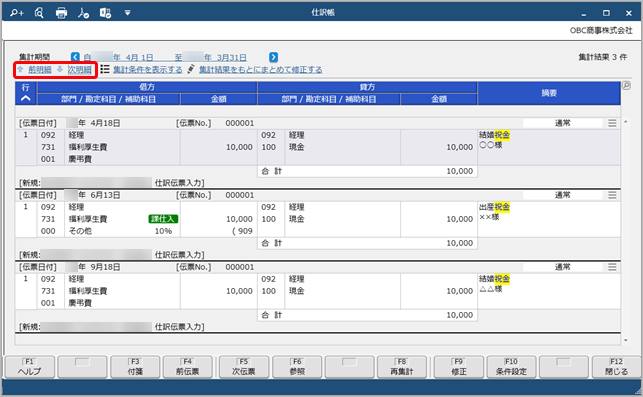Screen dimensions: 643x397
Task: Select the 慶弔費 sub-account in 4月18日 voucher
Action: pyautogui.click(x=80, y=159)
